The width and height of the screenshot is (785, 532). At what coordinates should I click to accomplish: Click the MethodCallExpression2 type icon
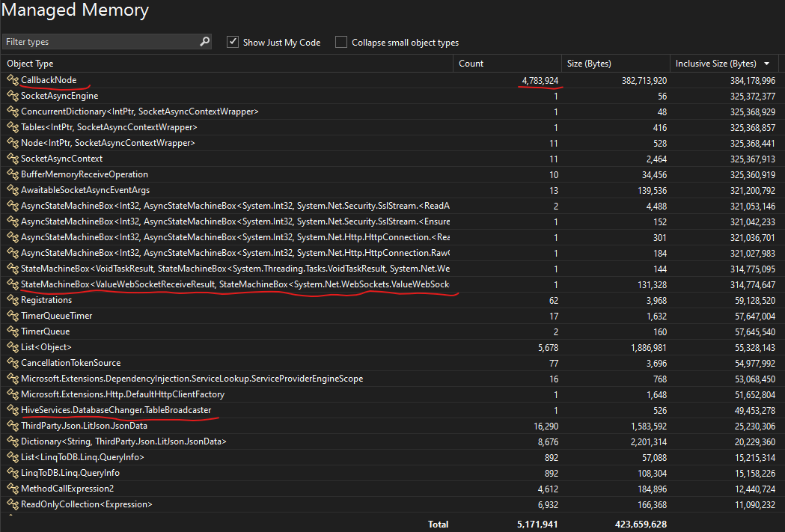(x=12, y=489)
